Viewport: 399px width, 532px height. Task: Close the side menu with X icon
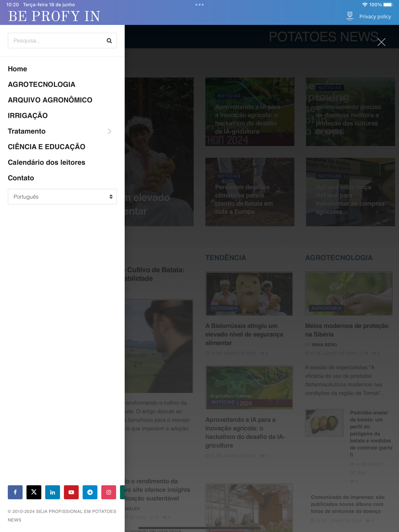pyautogui.click(x=381, y=42)
